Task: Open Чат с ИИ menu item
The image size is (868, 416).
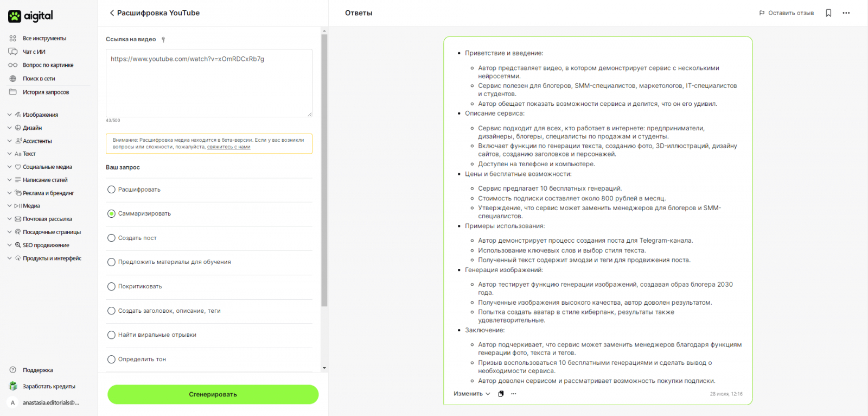Action: click(x=34, y=52)
